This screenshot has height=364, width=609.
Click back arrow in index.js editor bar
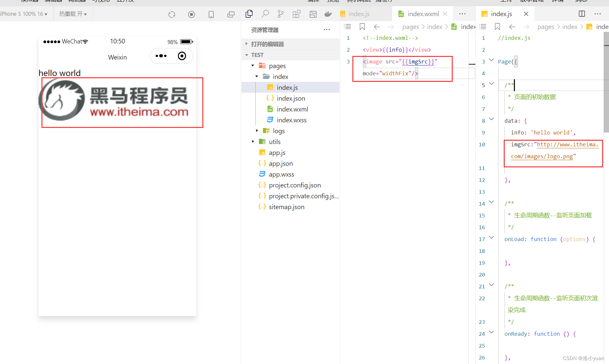pyautogui.click(x=512, y=27)
